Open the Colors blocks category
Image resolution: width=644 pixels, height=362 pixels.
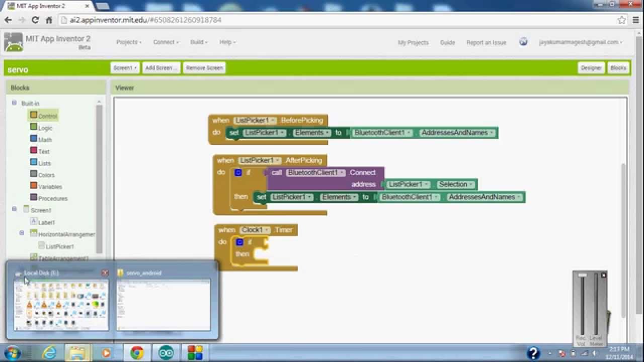42,174
